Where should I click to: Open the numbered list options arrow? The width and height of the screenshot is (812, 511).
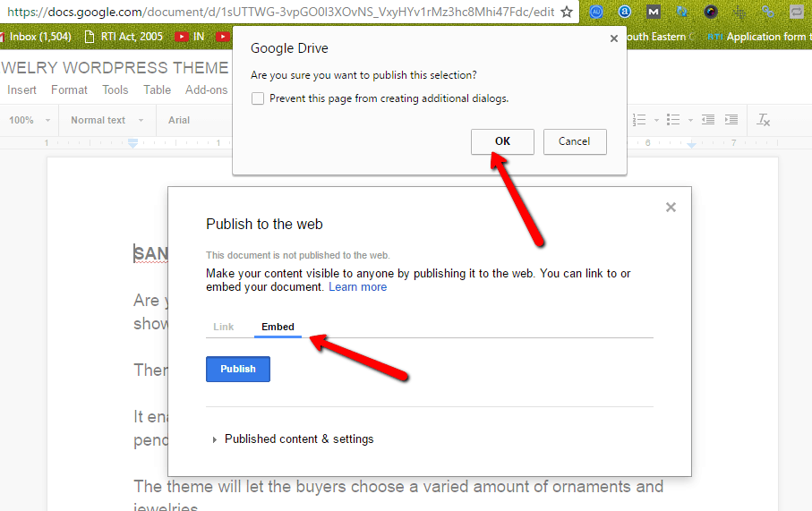[656, 121]
